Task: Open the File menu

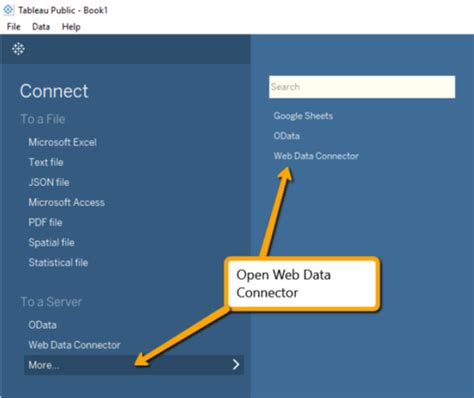Action: coord(14,27)
